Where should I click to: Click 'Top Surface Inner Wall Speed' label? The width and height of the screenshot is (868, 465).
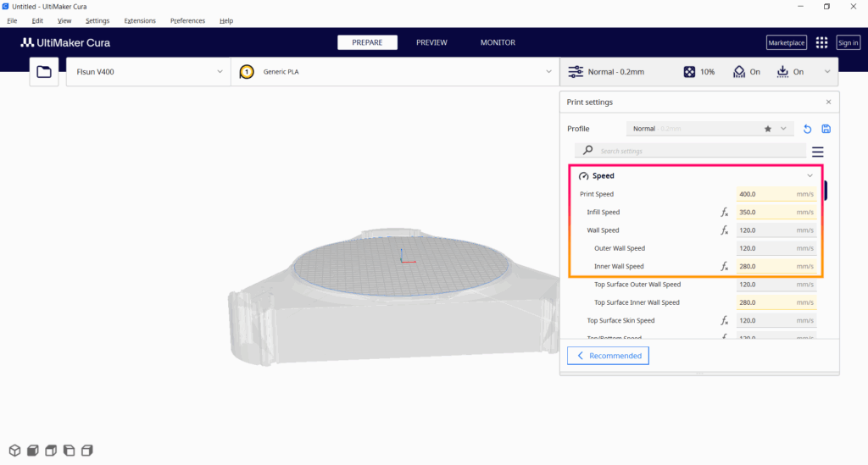tap(637, 302)
